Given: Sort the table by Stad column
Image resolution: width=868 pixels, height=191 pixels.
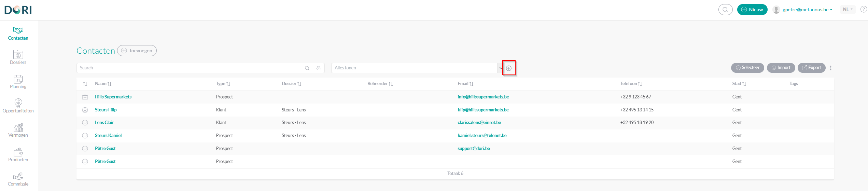Looking at the screenshot, I should coord(739,84).
